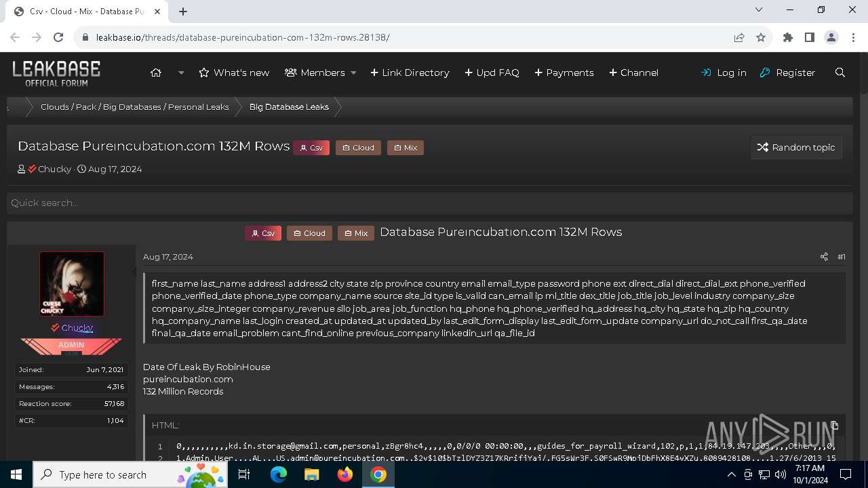This screenshot has height=488, width=868.
Task: Open Windows Start menu
Action: [16, 474]
